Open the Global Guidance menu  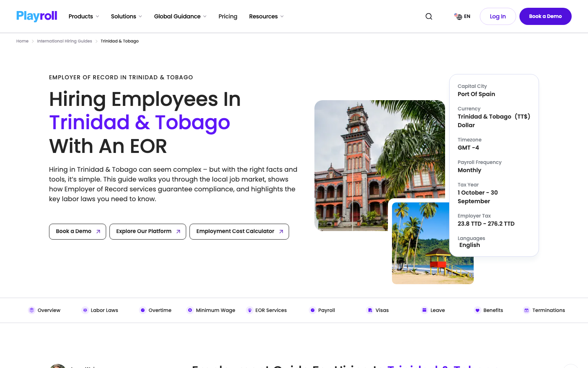click(x=180, y=16)
